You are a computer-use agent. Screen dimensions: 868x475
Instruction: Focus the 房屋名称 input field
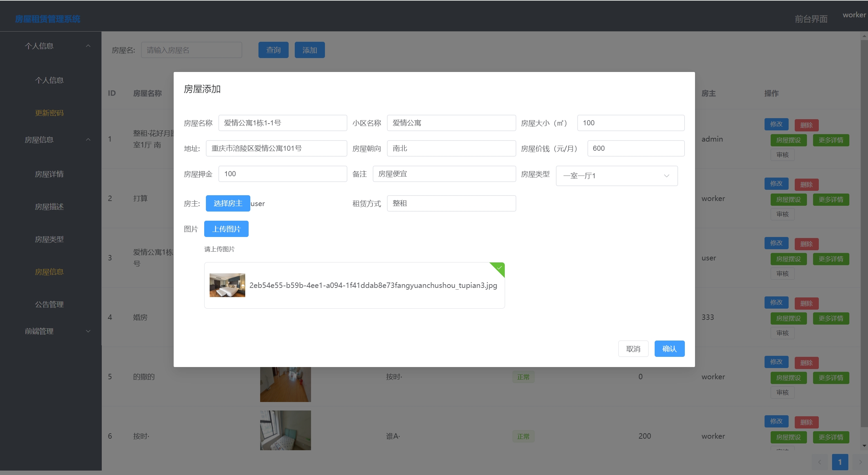(282, 123)
